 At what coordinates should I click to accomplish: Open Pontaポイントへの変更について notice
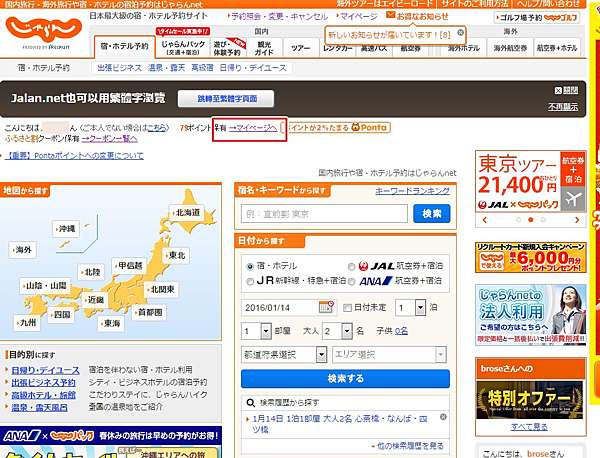click(x=75, y=156)
